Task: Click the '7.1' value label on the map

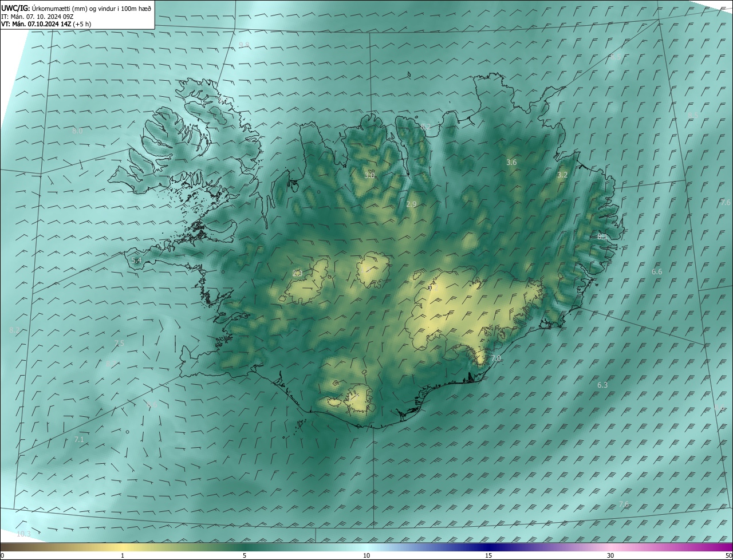Action: [x=79, y=439]
